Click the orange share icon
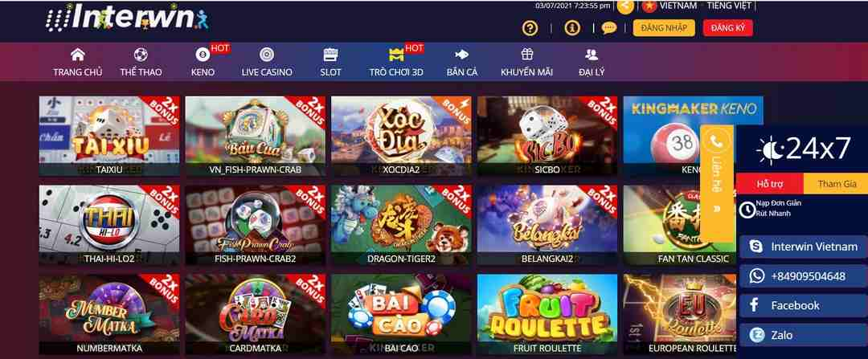Screen dimensions: 868x359 624,6
